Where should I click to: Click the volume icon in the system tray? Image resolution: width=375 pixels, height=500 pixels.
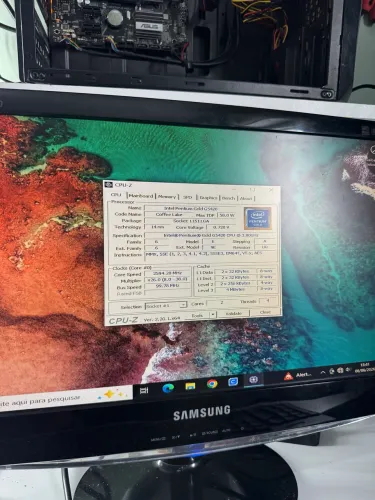coord(348,370)
